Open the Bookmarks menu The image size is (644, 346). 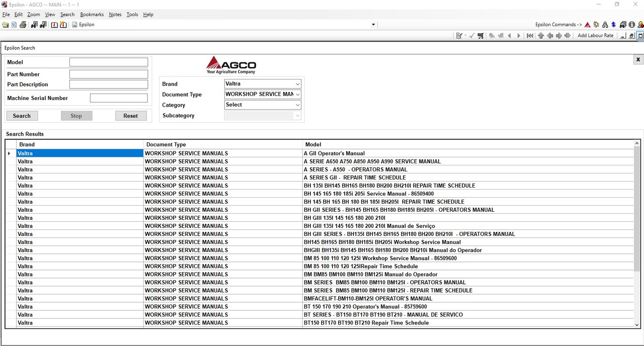(92, 15)
